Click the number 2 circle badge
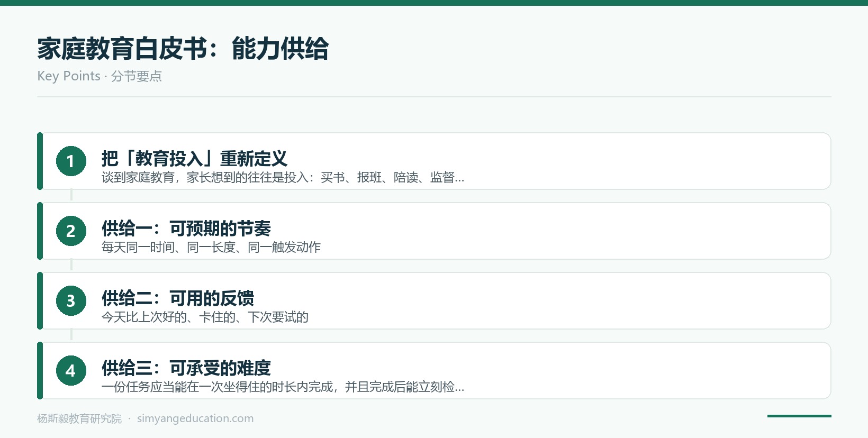Screen dimensions: 868x438 (x=71, y=231)
